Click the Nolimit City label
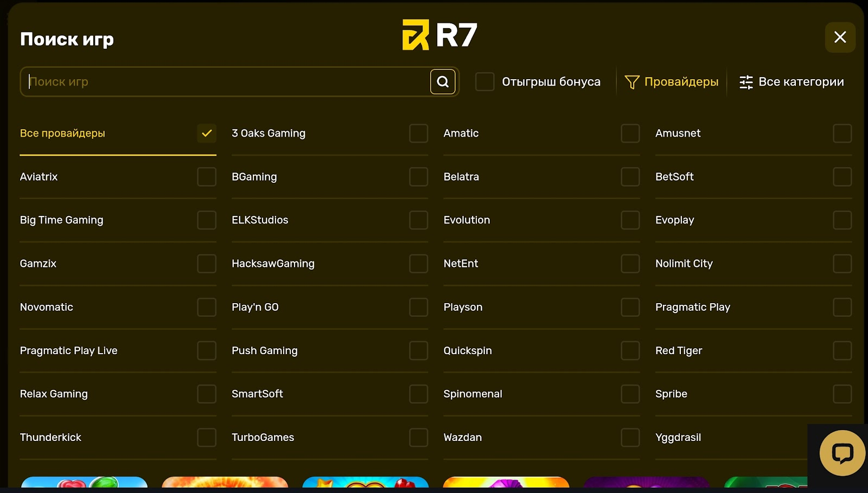The image size is (868, 493). coord(684,264)
